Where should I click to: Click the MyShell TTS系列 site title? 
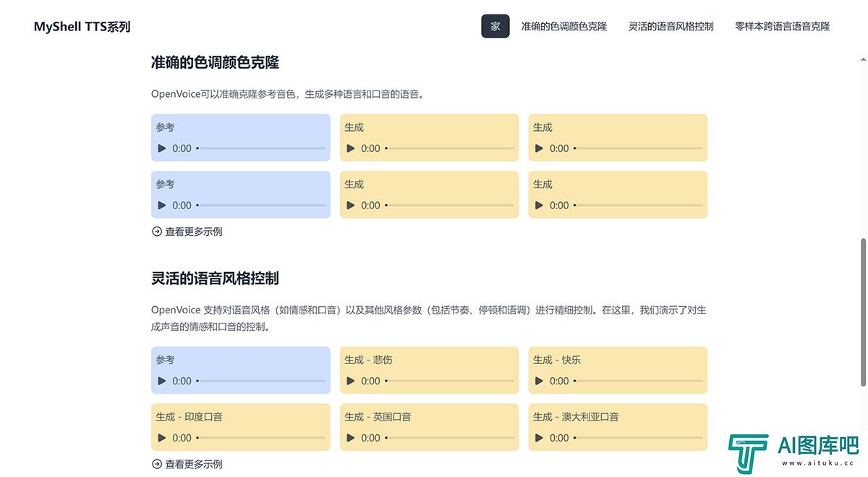[82, 27]
